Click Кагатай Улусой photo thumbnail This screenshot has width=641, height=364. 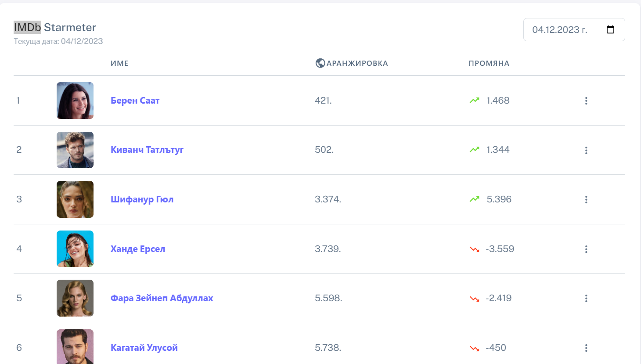tap(75, 346)
